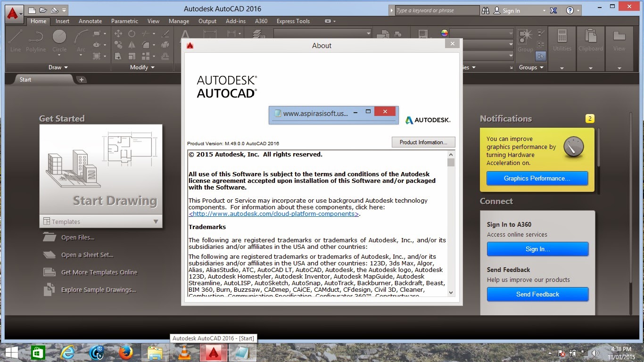
Task: Open the Quick Access Toolbar customize dropdown
Action: [64, 10]
